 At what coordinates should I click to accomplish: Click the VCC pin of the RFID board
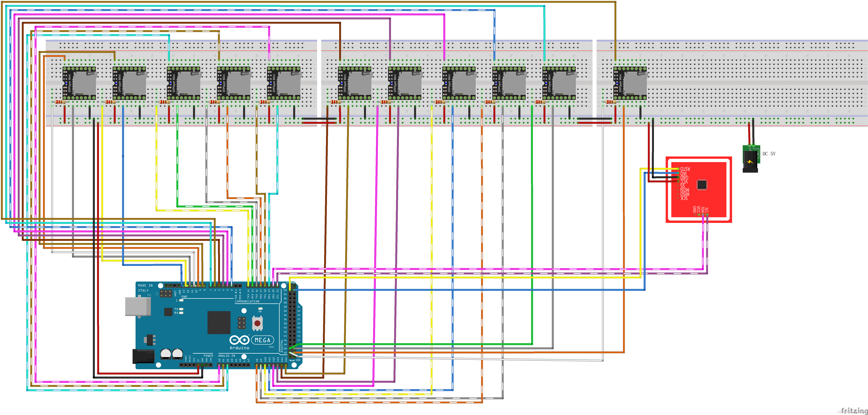[x=678, y=181]
